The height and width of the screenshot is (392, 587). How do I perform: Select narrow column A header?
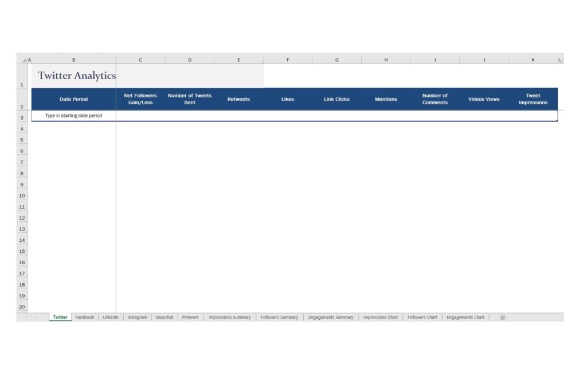(x=30, y=60)
